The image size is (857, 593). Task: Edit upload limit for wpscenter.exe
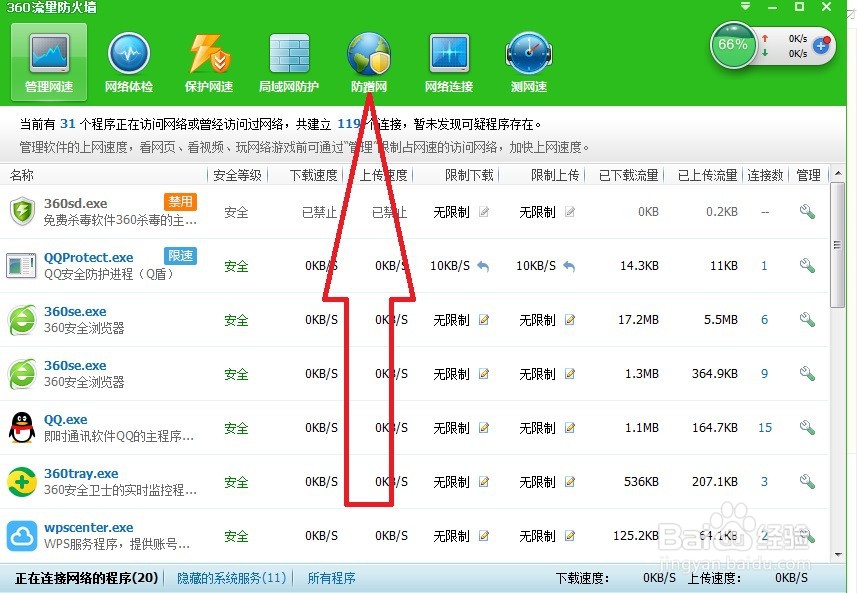(x=570, y=536)
